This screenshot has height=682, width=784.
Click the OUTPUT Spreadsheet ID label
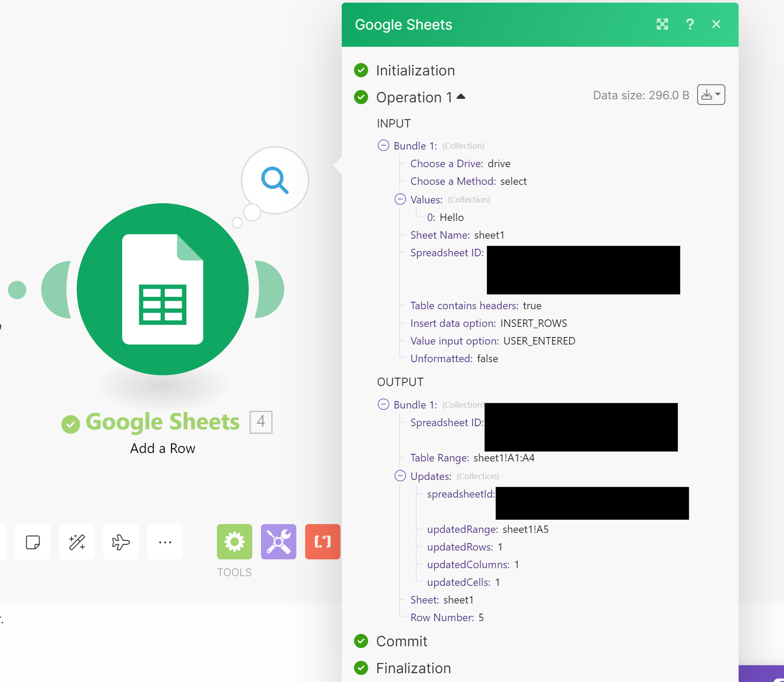(447, 423)
